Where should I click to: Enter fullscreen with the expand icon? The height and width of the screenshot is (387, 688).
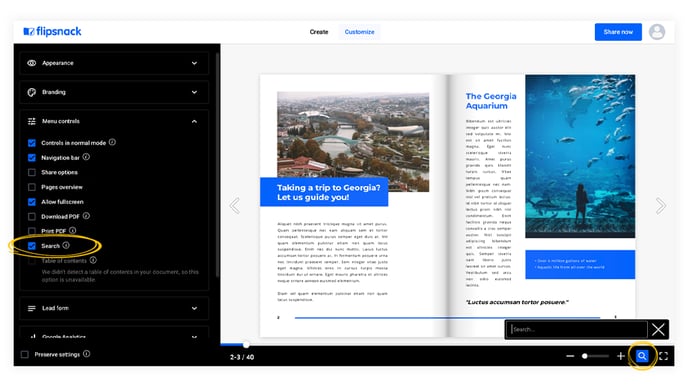pos(663,356)
